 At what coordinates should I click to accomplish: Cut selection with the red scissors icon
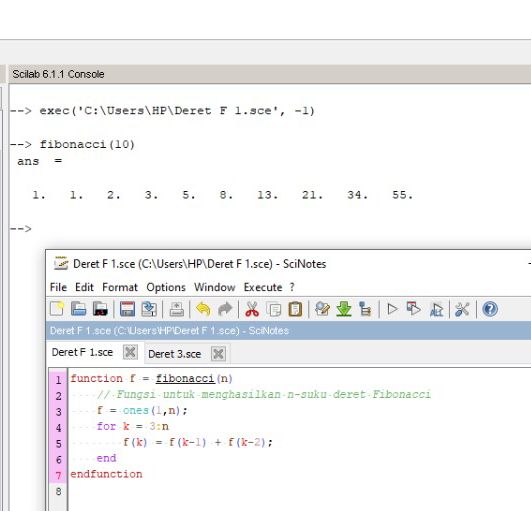click(252, 309)
